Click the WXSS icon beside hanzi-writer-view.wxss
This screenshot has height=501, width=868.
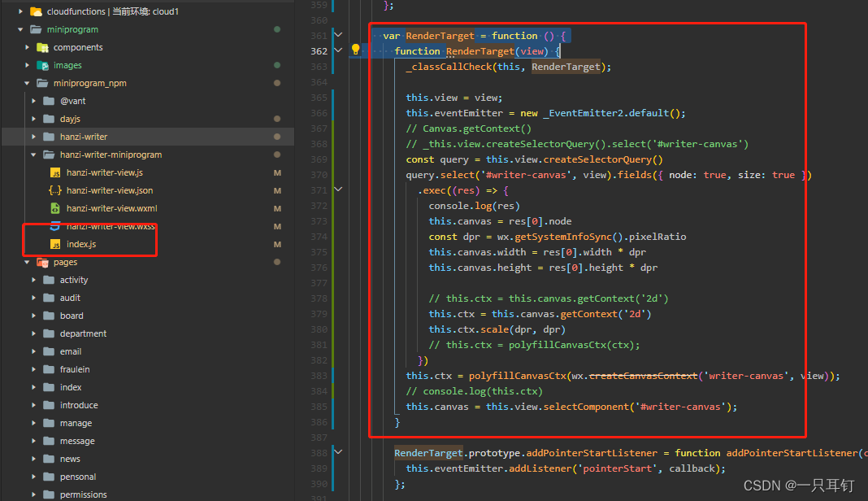tap(55, 227)
